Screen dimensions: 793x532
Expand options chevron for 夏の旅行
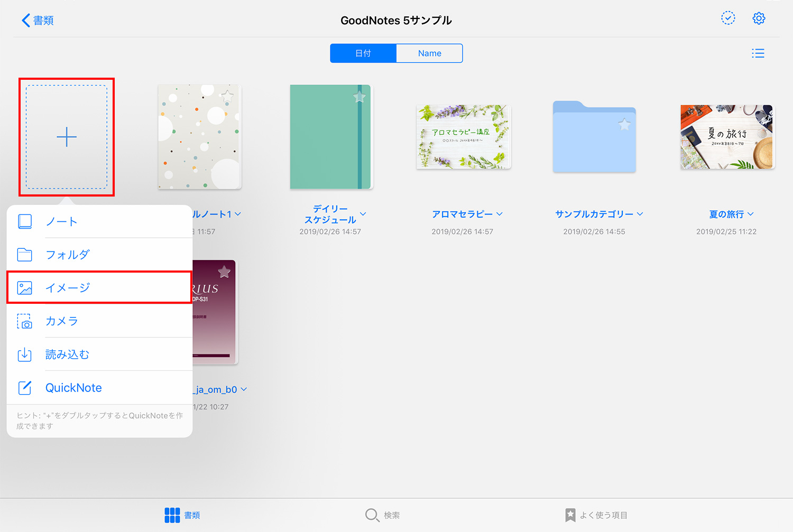click(x=751, y=214)
